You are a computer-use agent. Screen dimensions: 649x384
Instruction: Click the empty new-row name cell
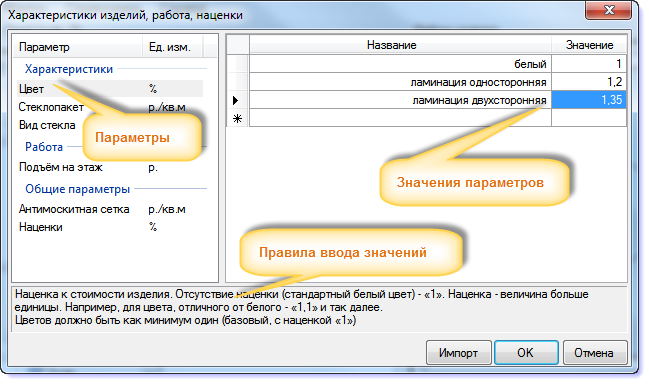point(400,118)
